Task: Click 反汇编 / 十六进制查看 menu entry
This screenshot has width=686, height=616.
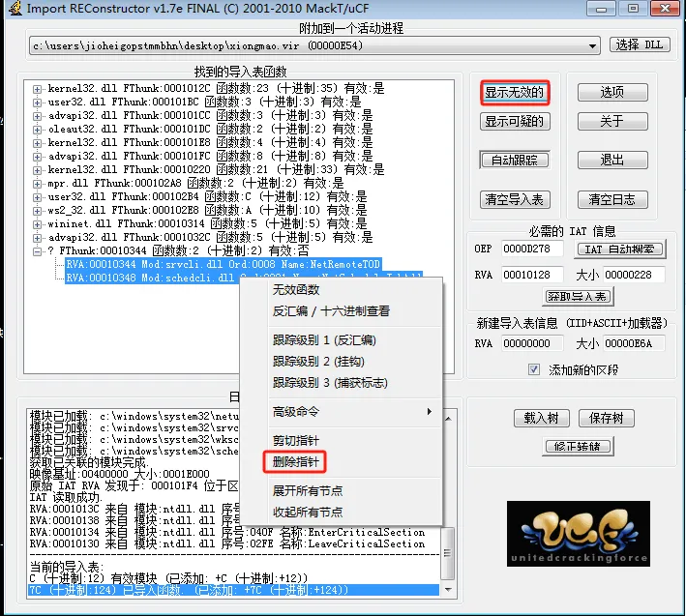Action: point(331,311)
